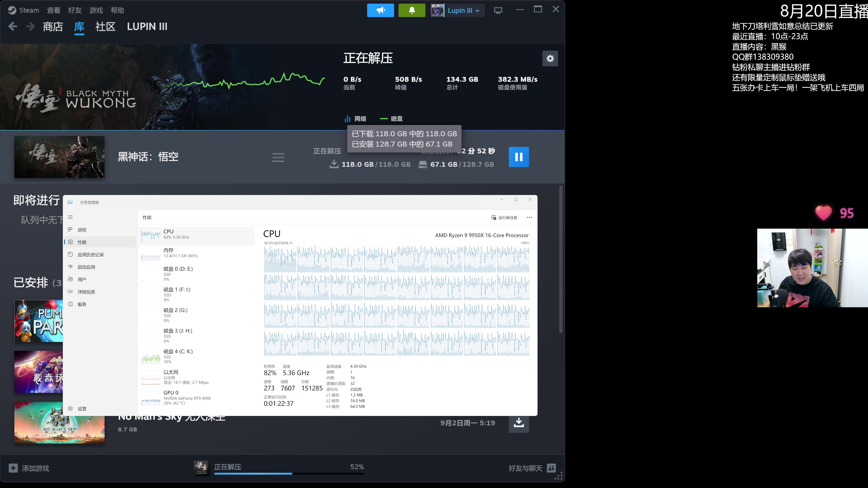Image resolution: width=868 pixels, height=488 pixels.
Task: Click the 9月2日周一 5:19 scheduled time
Action: (x=468, y=423)
